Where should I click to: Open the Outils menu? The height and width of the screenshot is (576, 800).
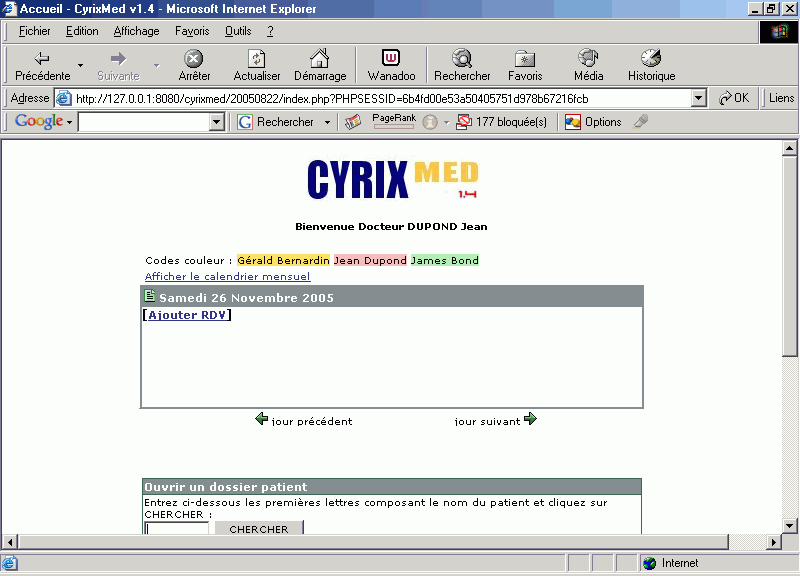pyautogui.click(x=238, y=31)
